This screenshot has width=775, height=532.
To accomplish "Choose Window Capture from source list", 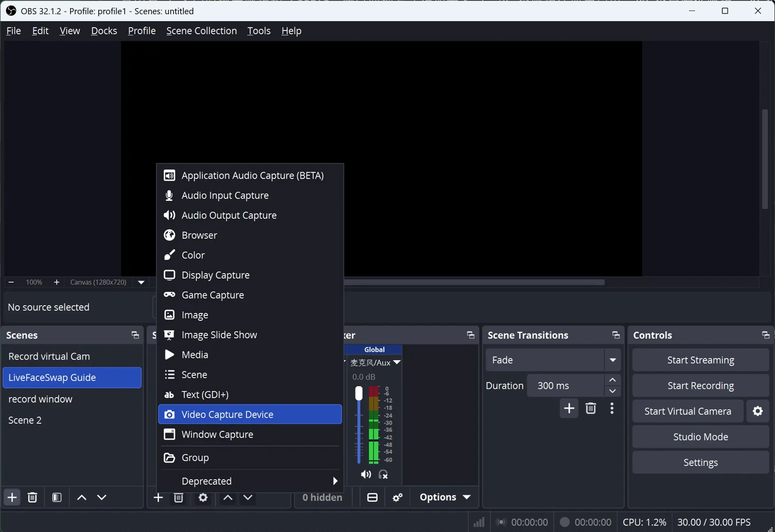I will tap(250, 435).
